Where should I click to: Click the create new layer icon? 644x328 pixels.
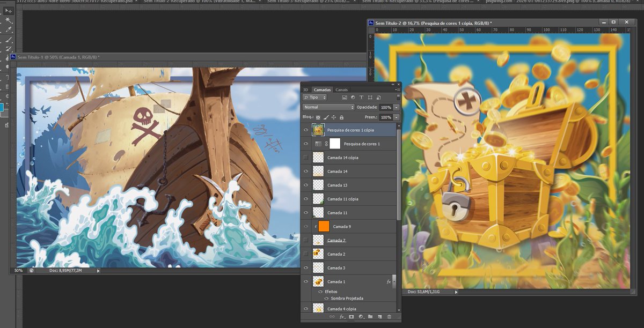pyautogui.click(x=380, y=317)
